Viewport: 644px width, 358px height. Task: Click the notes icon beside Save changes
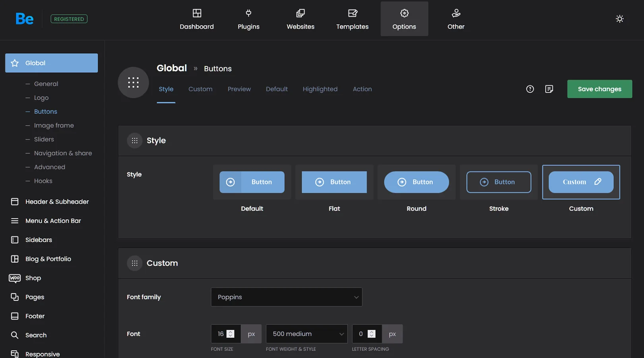tap(549, 89)
